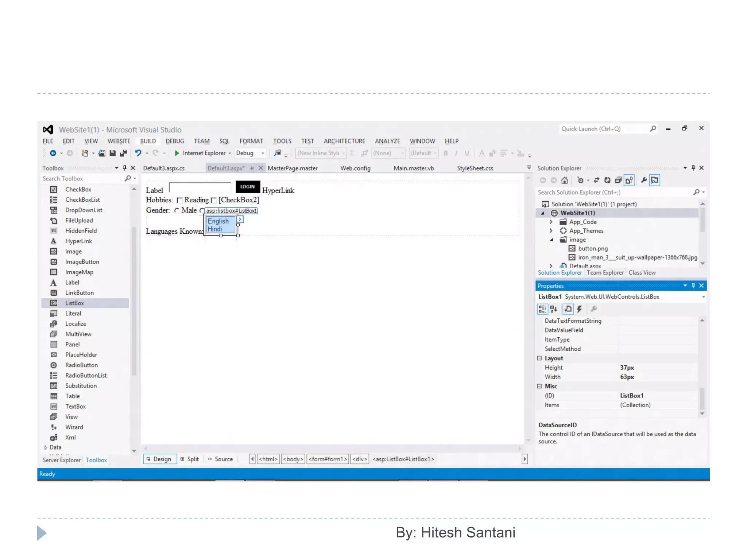747x560 pixels.
Task: Select the ListBox toolbox item
Action: (x=74, y=303)
